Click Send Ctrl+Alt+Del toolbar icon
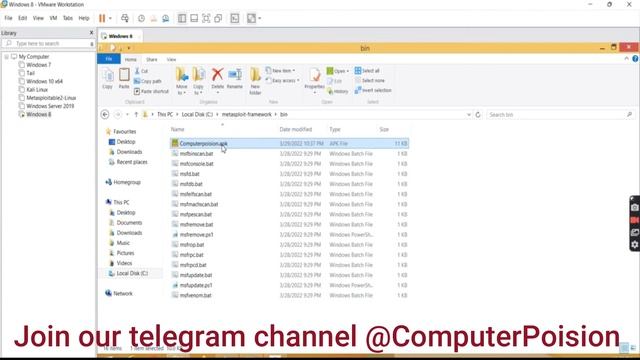 125,18
